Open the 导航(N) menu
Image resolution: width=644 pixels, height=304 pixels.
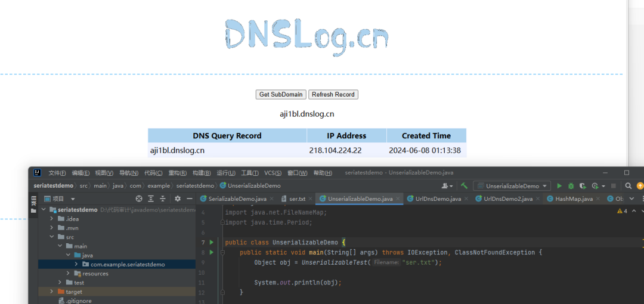(x=129, y=173)
